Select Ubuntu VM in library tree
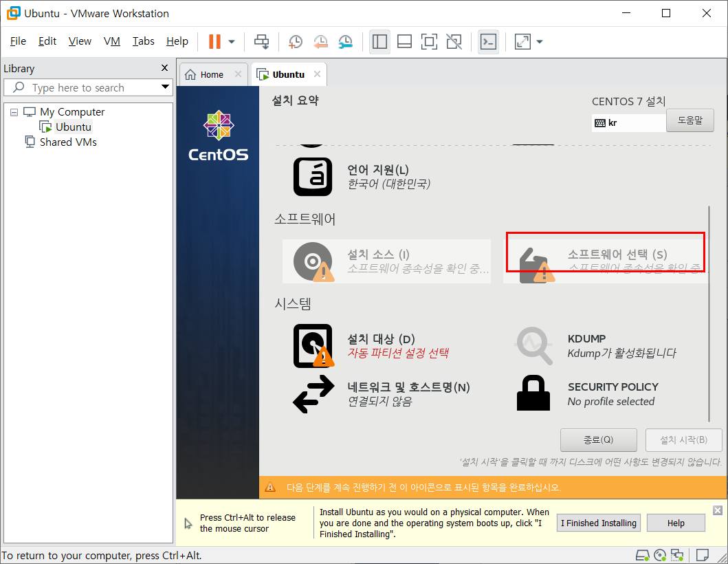Screen dimensions: 728x564 pyautogui.click(x=74, y=127)
